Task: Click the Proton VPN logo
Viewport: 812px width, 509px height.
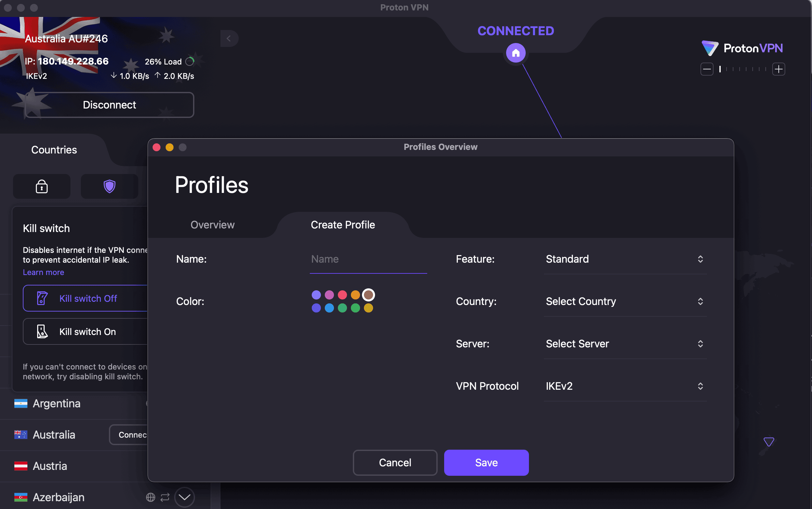Action: (x=742, y=48)
